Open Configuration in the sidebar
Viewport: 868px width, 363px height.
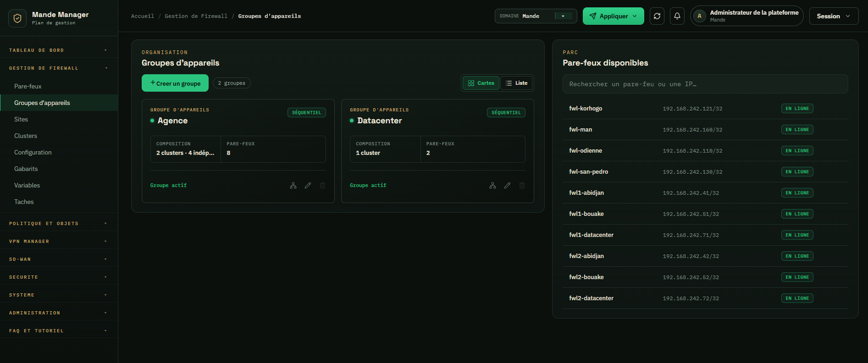pyautogui.click(x=59, y=152)
